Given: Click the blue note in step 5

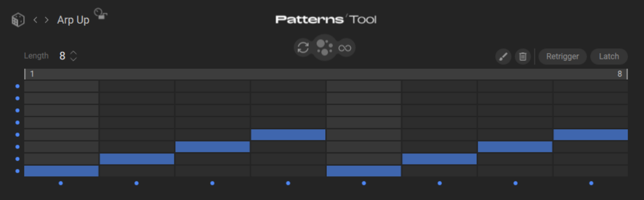Looking at the screenshot, I should coord(364,171).
